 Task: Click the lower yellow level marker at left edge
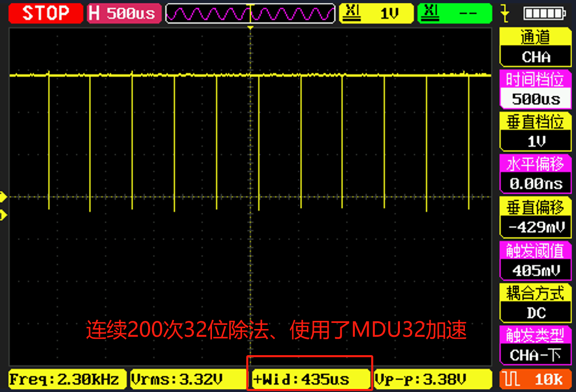click(x=3, y=215)
